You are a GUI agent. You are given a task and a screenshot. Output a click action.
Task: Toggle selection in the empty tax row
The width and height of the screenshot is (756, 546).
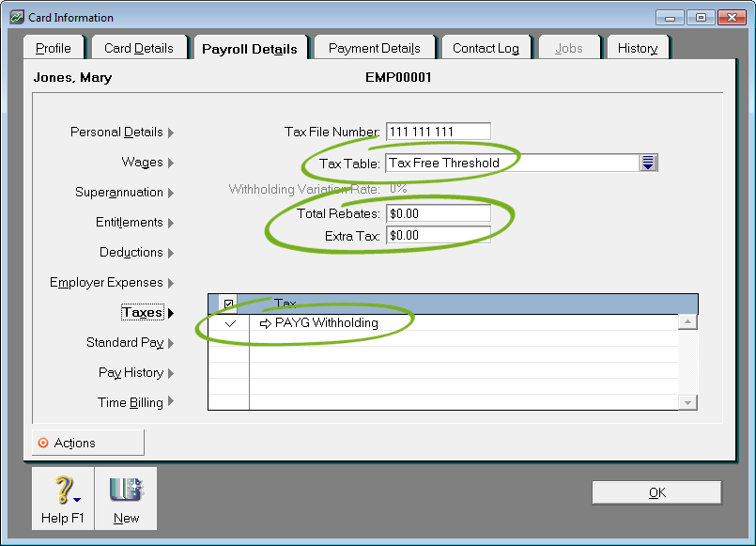(228, 342)
